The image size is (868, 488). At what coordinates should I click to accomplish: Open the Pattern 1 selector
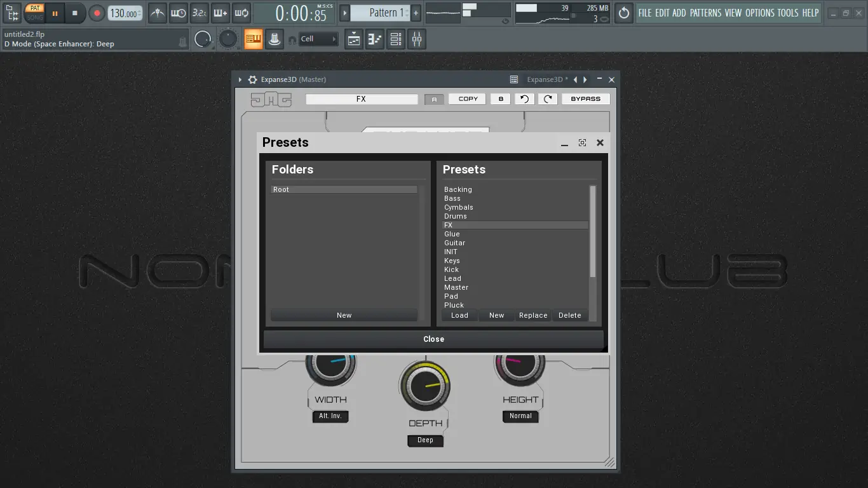tap(380, 13)
